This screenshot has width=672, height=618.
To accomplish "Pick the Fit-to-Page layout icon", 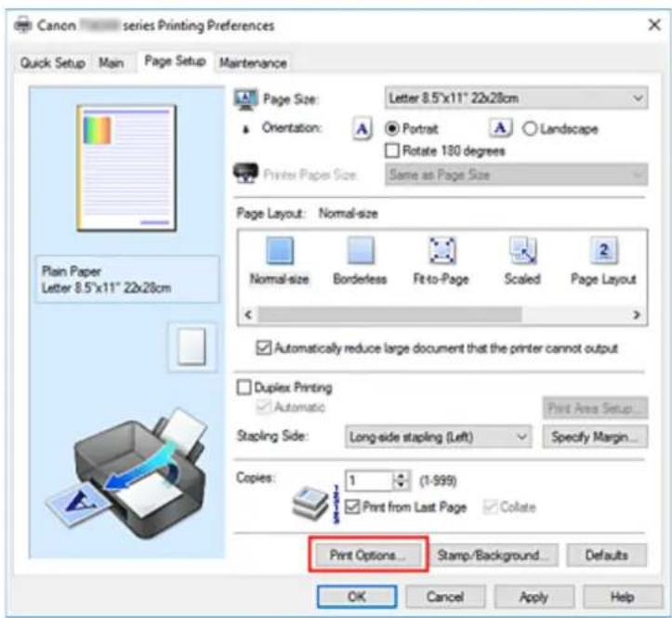I will (x=441, y=250).
